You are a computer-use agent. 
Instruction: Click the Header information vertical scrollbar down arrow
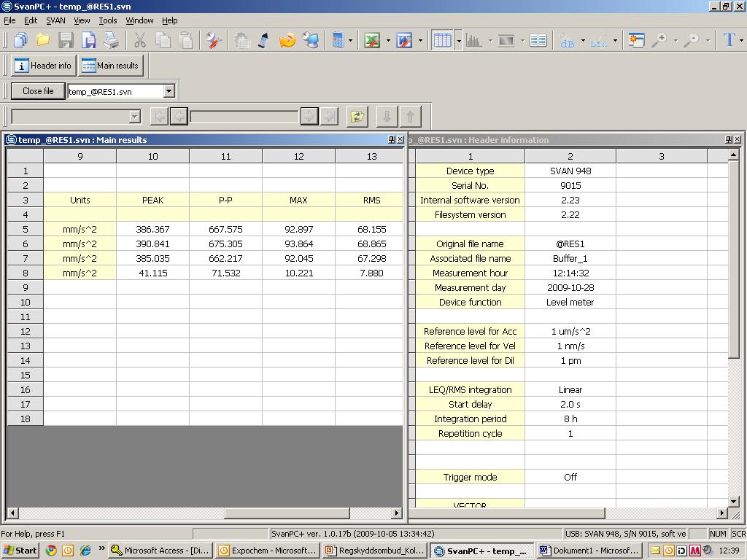click(734, 501)
